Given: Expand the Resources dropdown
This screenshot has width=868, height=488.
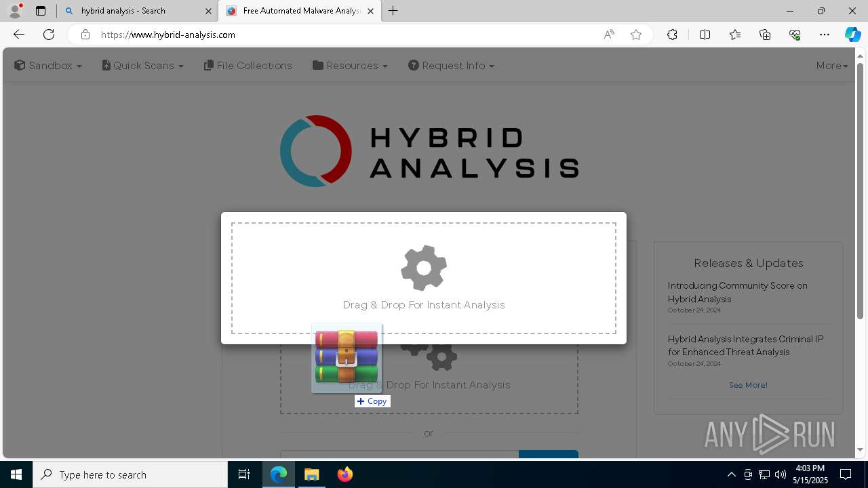Looking at the screenshot, I should pyautogui.click(x=350, y=66).
